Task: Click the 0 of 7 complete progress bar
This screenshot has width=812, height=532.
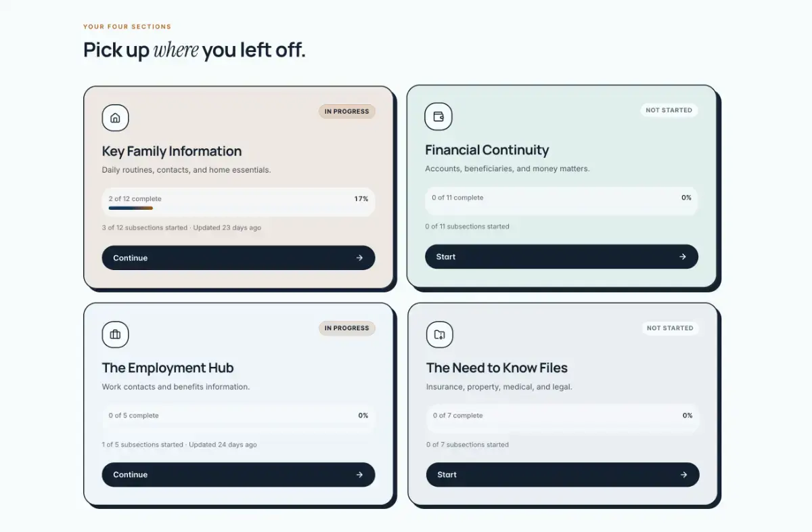Action: pyautogui.click(x=562, y=419)
